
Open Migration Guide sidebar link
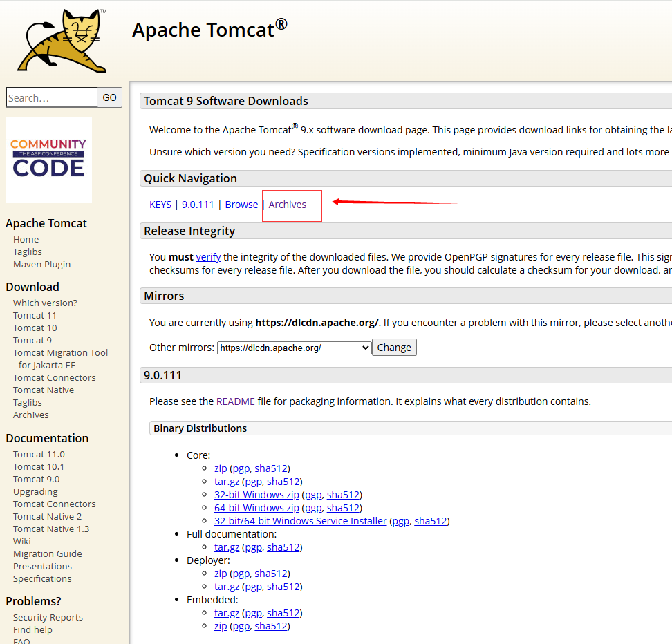click(48, 553)
